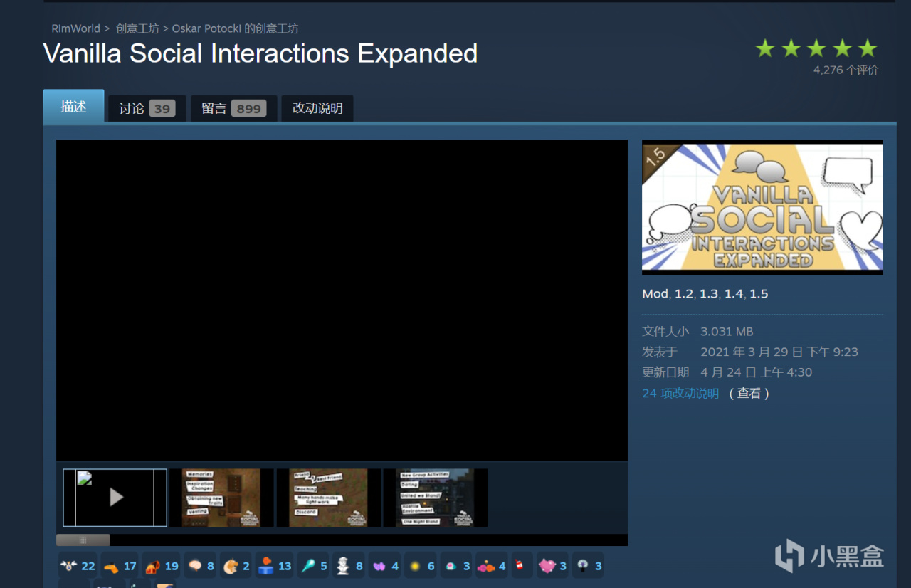Screen dimensions: 911x588
Task: Select the Memories screenshot thumbnail
Action: 221,498
